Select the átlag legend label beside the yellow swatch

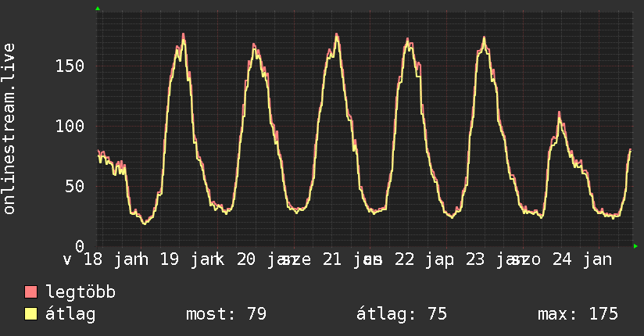tap(70, 314)
